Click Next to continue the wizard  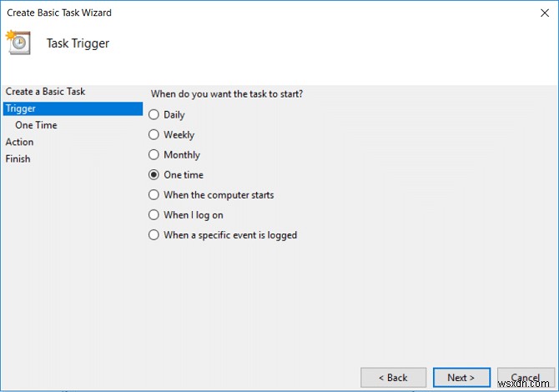(460, 378)
